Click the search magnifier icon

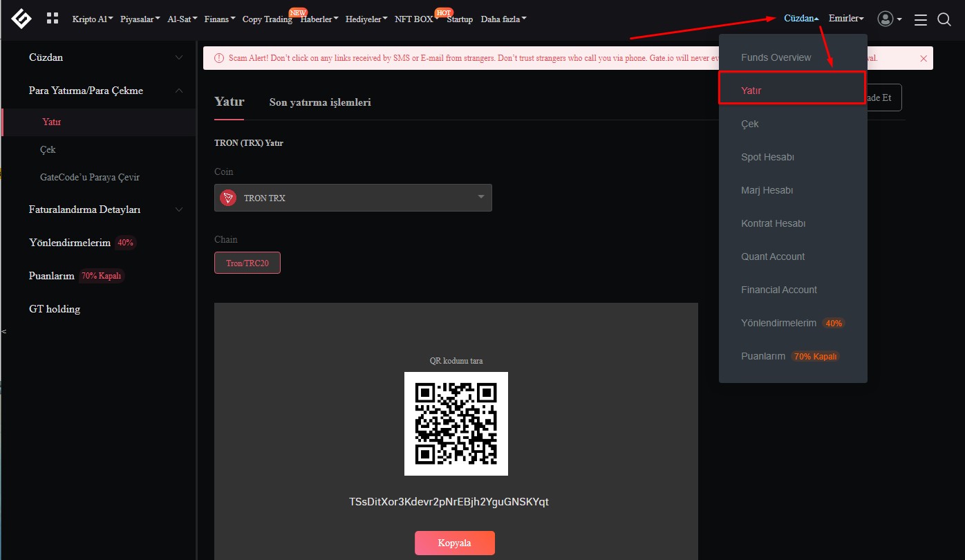[x=944, y=19]
